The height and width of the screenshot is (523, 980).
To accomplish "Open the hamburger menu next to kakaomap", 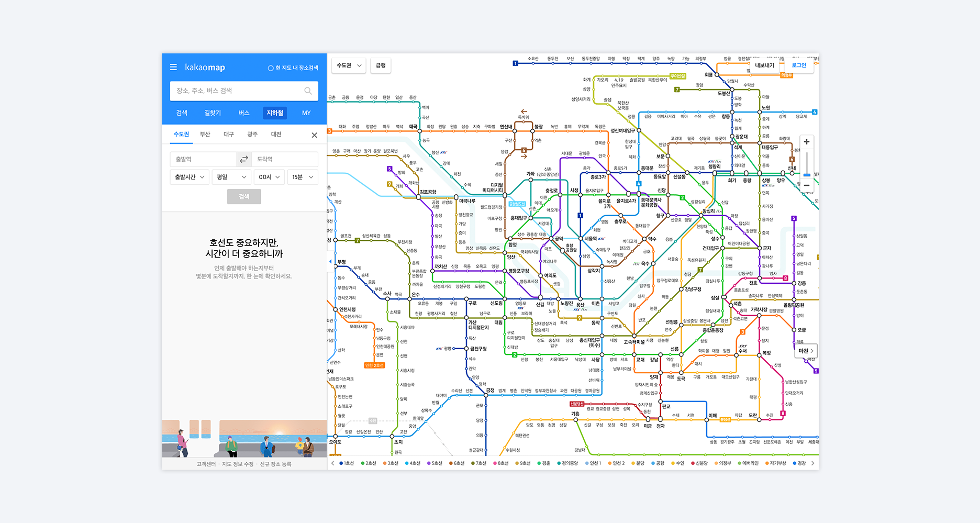I will [173, 67].
